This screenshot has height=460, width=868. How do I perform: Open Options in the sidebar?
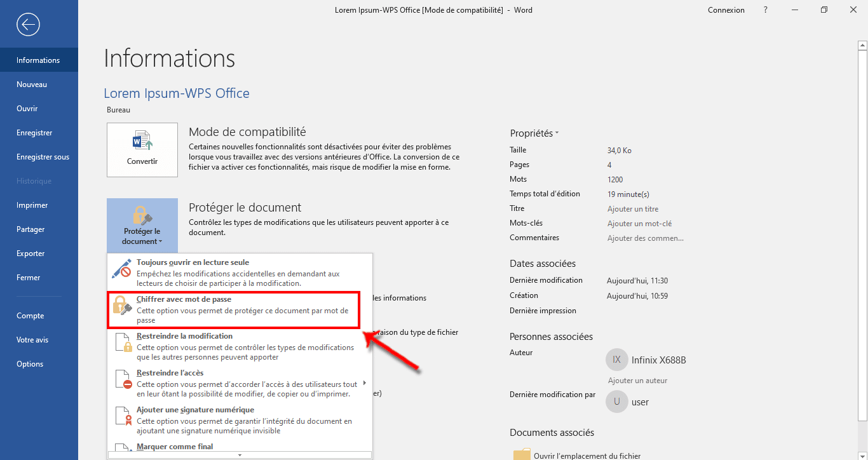39,364
